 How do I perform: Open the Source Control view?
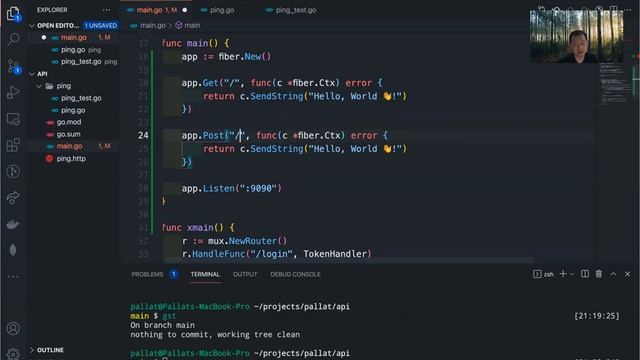click(x=13, y=66)
